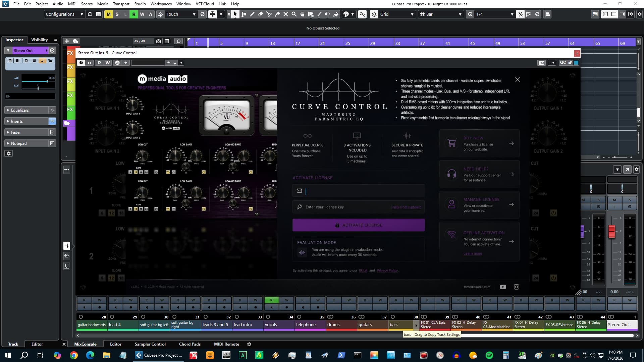644x362 pixels.
Task: Open Manage License card
Action: [x=479, y=205]
